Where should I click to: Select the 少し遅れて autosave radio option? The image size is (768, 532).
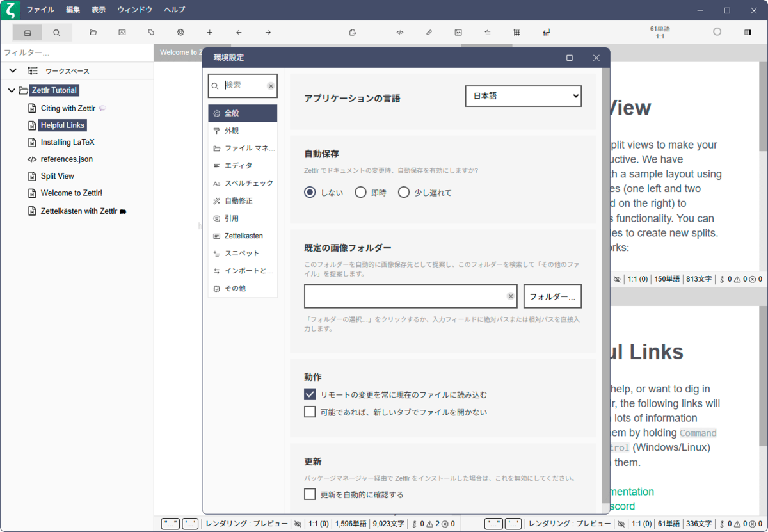[x=404, y=192]
